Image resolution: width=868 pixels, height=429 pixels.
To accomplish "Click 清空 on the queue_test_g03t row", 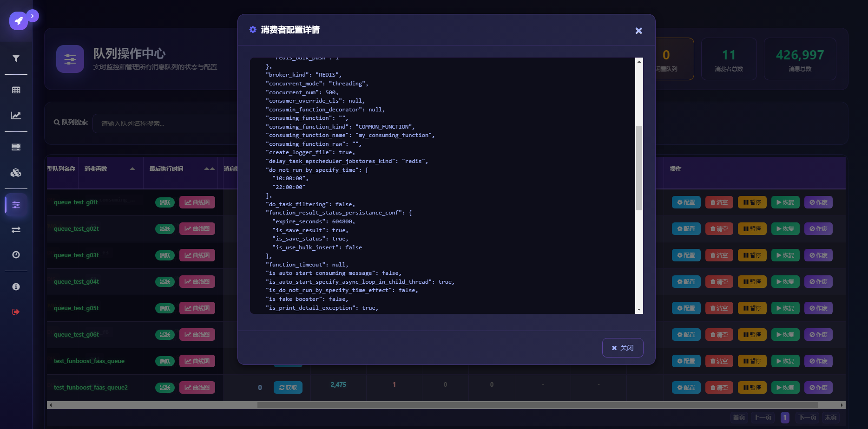I will tap(719, 255).
